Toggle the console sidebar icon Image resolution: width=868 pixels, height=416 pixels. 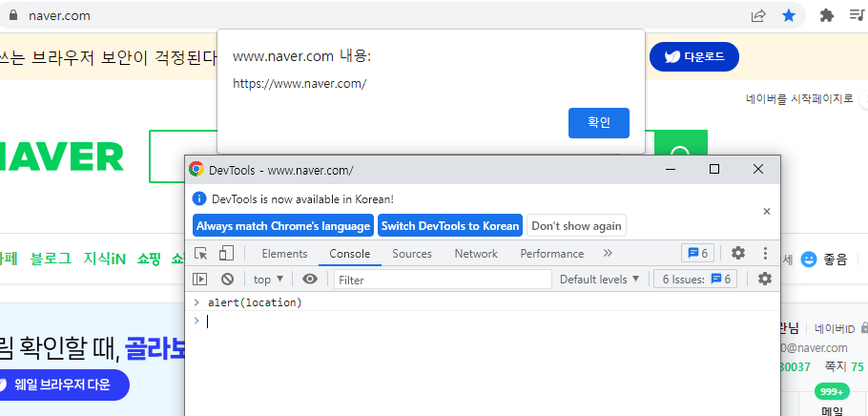pyautogui.click(x=200, y=280)
